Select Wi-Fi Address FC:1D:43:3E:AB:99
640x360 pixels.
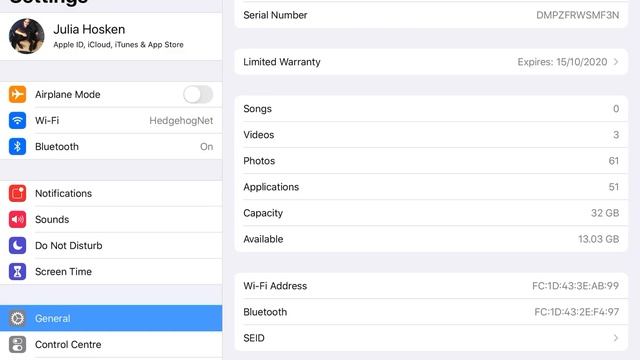[x=576, y=286]
